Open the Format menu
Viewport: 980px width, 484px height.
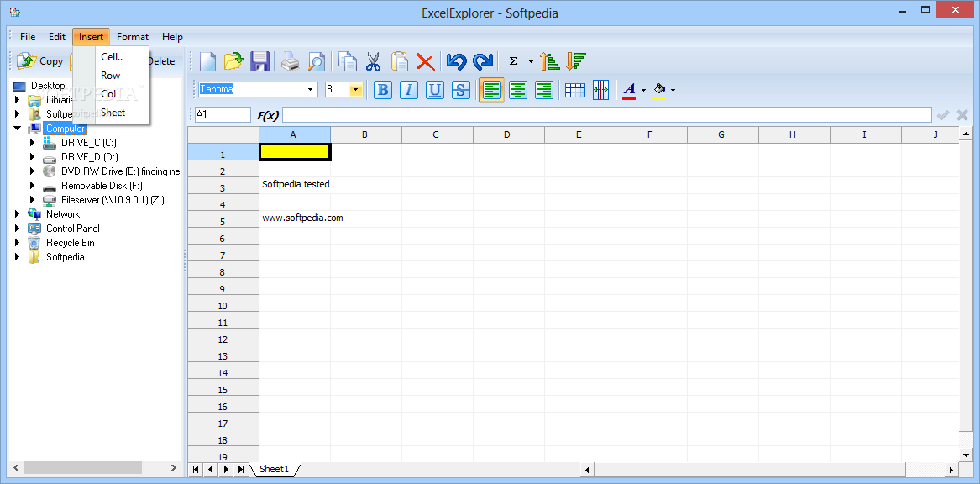point(133,37)
